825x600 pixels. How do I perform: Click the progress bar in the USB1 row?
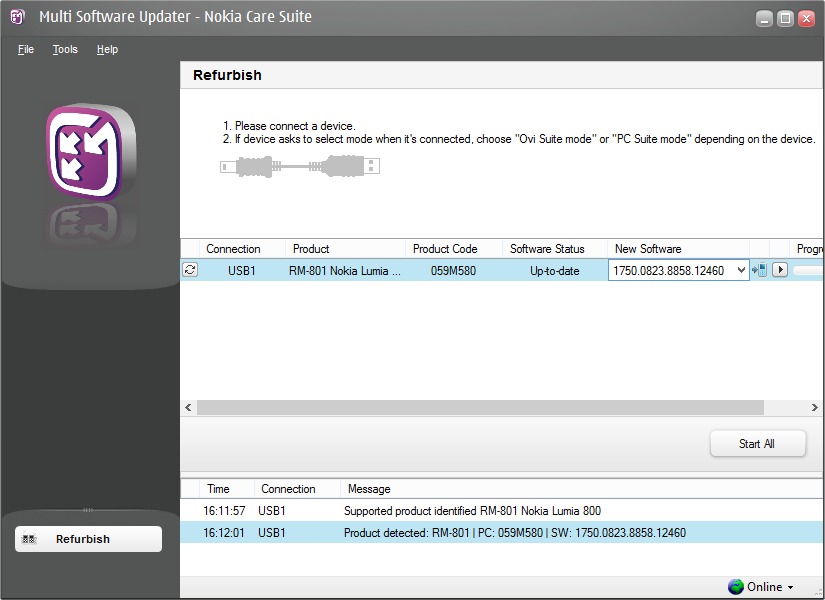coord(808,270)
